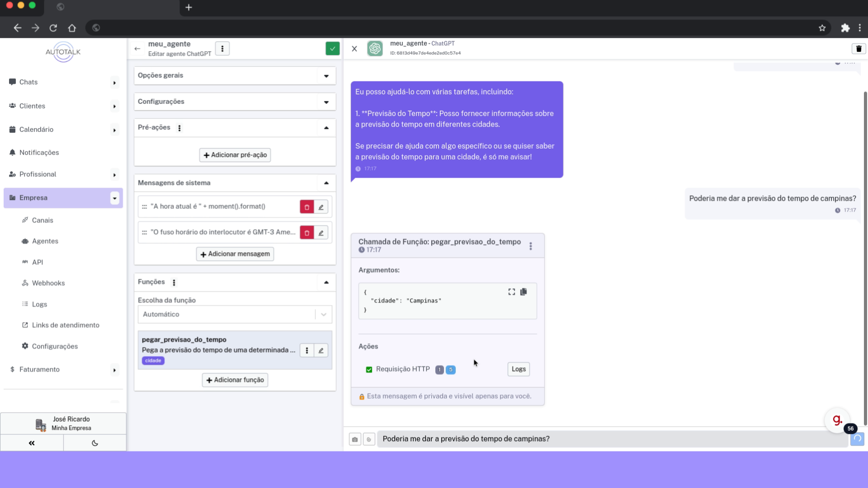Open Pré-ações three-dot menu
This screenshot has width=868, height=488.
pos(179,128)
